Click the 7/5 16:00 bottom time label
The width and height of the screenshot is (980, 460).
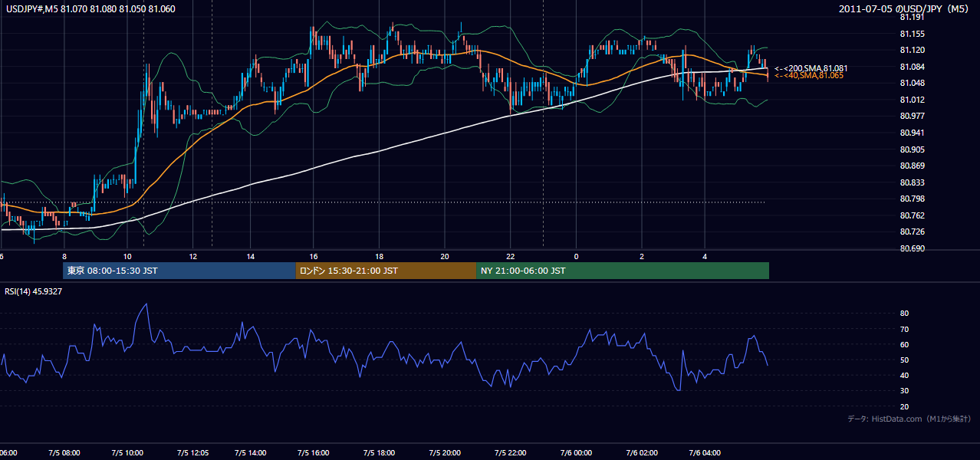[313, 453]
